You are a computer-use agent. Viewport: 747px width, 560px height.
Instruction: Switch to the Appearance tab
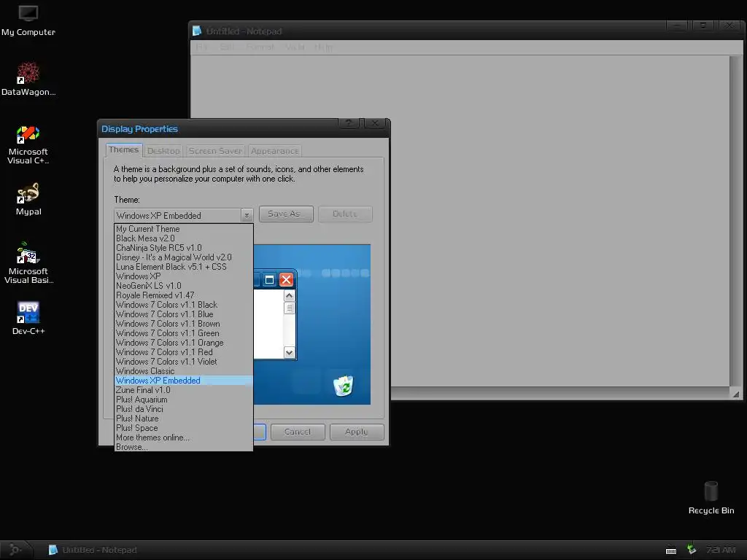pyautogui.click(x=275, y=151)
